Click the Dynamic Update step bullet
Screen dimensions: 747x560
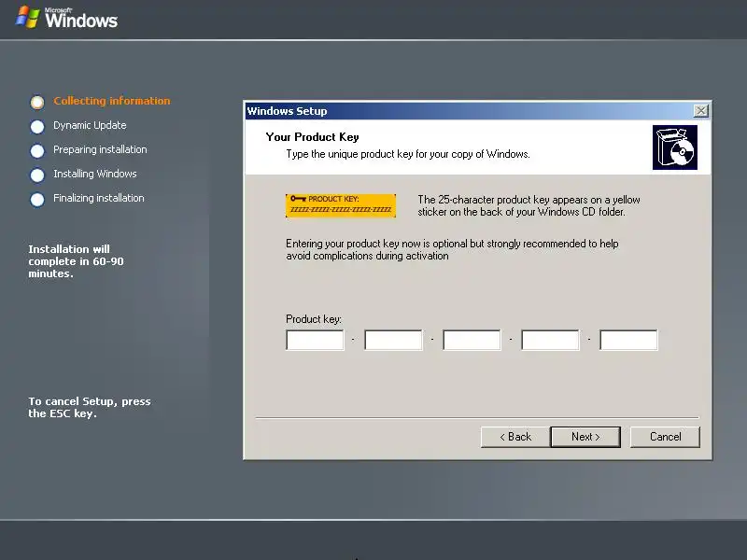pyautogui.click(x=37, y=127)
